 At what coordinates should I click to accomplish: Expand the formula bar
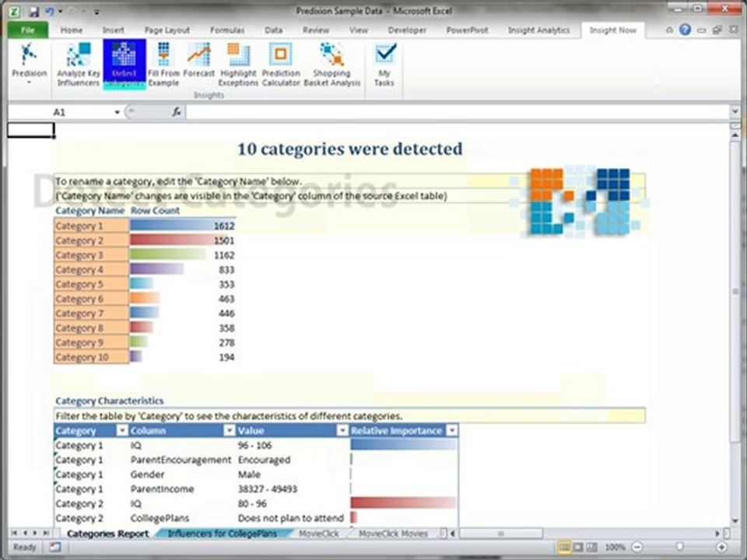(735, 112)
